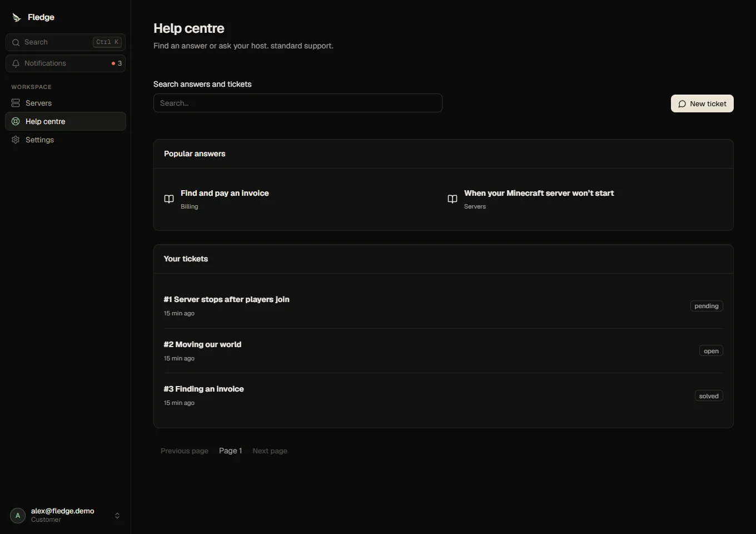Click the Help centre page title
Image resolution: width=756 pixels, height=534 pixels.
tap(189, 28)
